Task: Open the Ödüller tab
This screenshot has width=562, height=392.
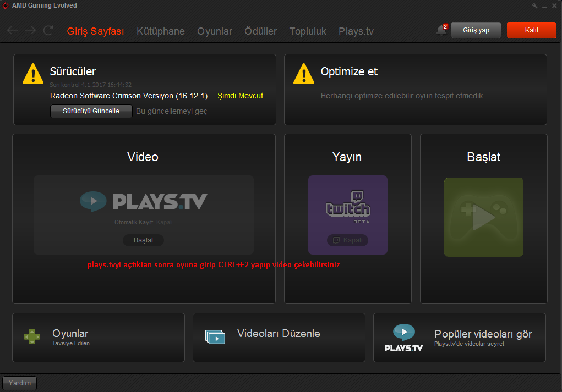Action: tap(260, 31)
